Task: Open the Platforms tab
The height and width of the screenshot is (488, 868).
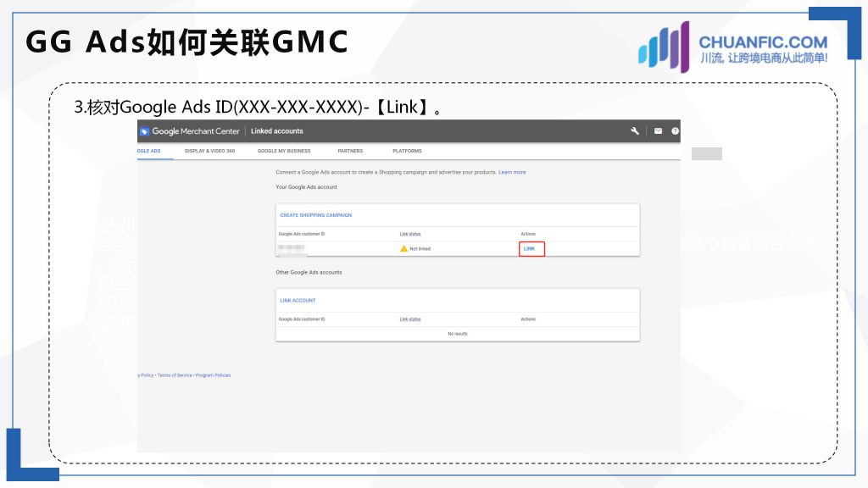Action: pos(407,151)
